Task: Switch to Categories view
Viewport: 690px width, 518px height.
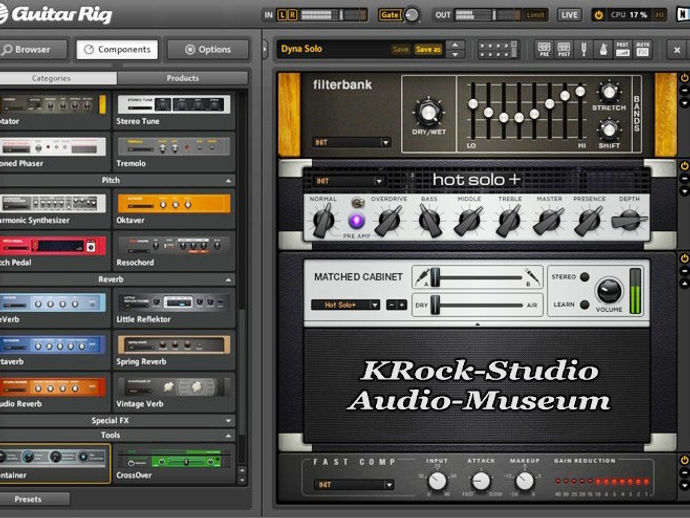Action: pyautogui.click(x=58, y=78)
